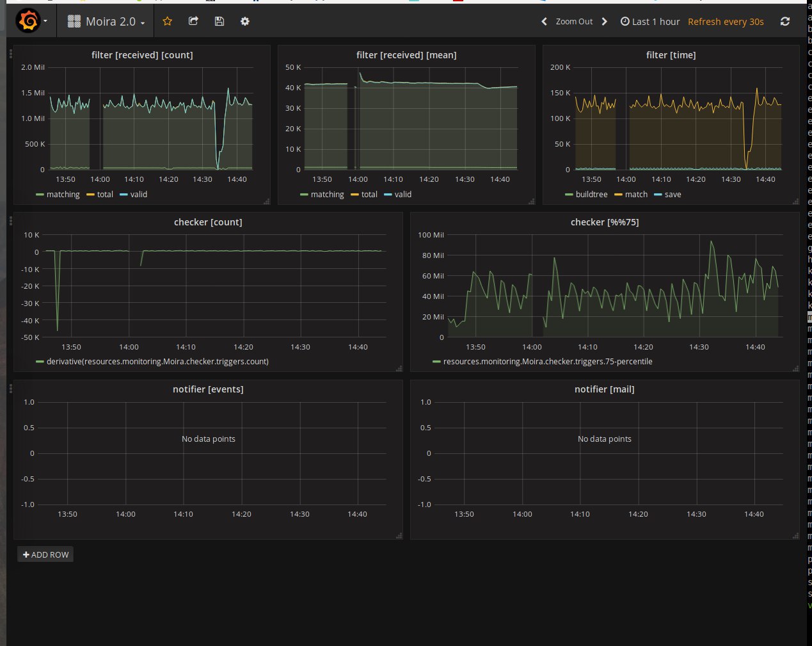
Task: Open the first row menu handle beside filter count
Action: (11, 54)
